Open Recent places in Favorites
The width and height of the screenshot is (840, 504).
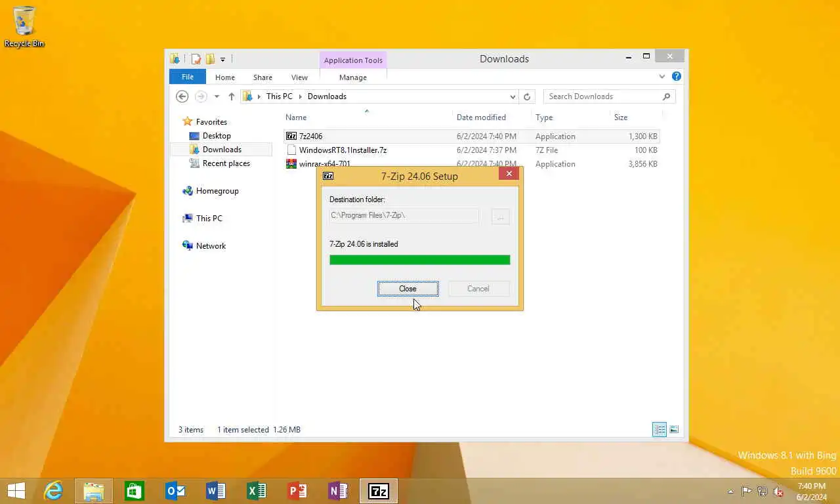(226, 163)
